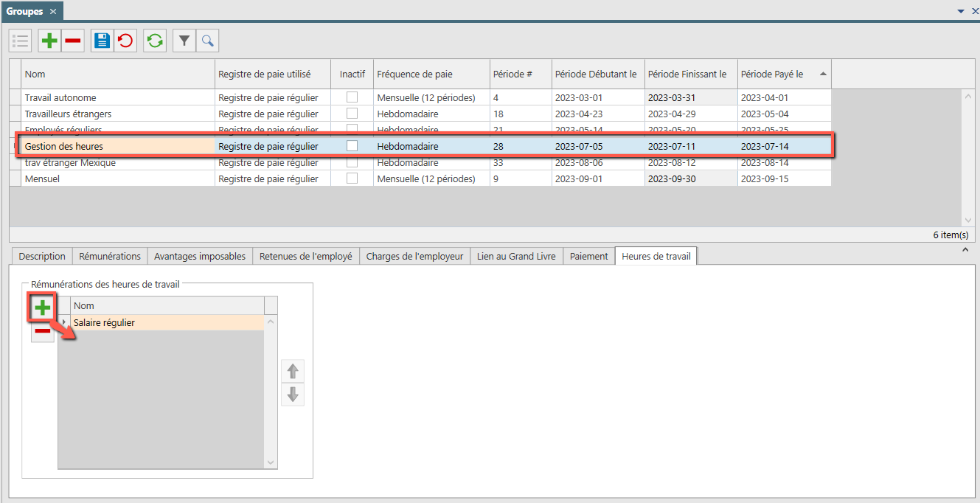The width and height of the screenshot is (980, 503).
Task: Toggle Inactif for Gestion des heures
Action: pyautogui.click(x=352, y=146)
